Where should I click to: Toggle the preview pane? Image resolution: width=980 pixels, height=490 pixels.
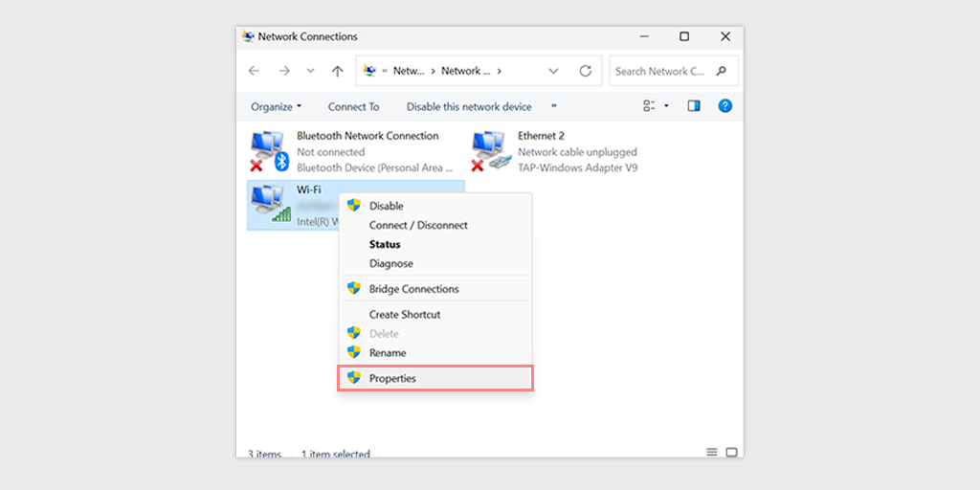[694, 106]
